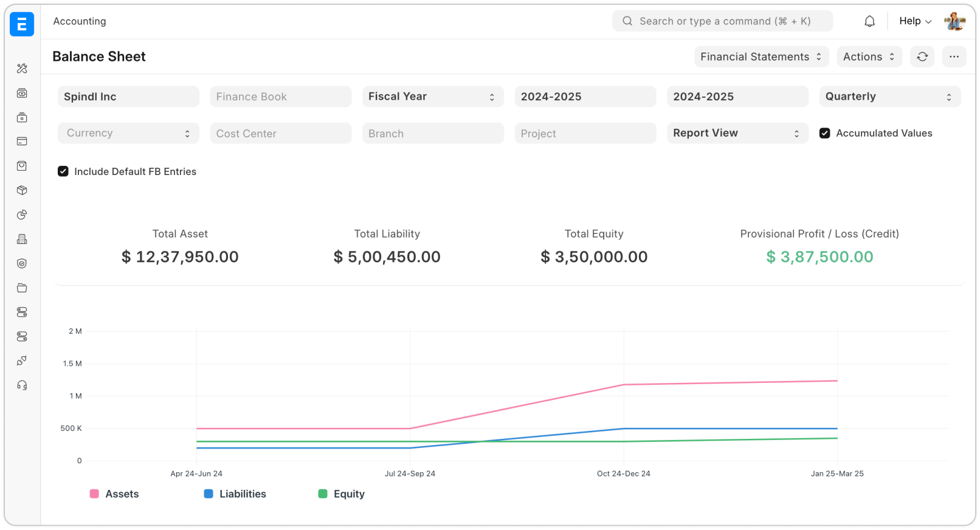The height and width of the screenshot is (530, 980).
Task: Click the pie chart sidebar icon
Action: tap(22, 215)
